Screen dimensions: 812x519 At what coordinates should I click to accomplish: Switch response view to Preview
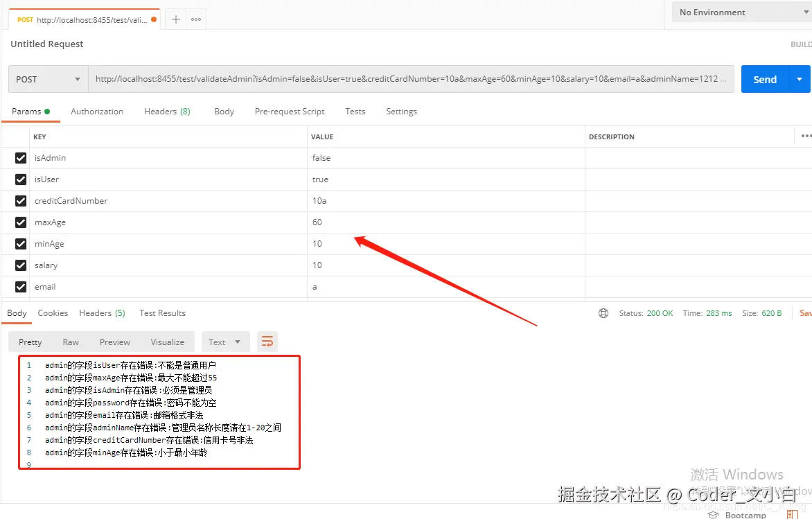click(x=115, y=342)
